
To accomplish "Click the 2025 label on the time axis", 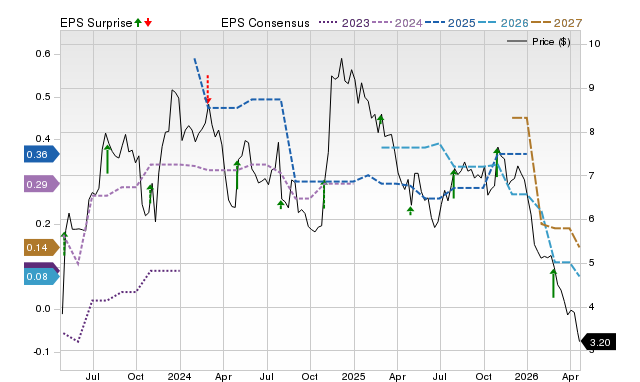I will (x=353, y=376).
